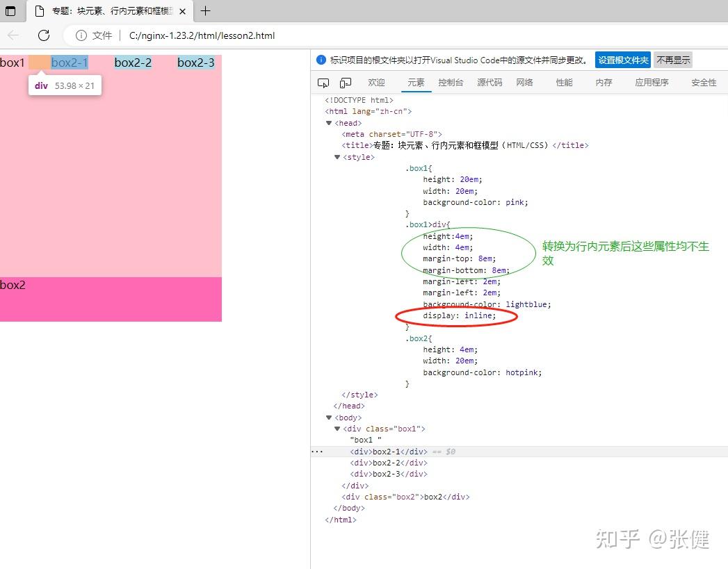This screenshot has width=728, height=569.
Task: Collapse the body element node
Action: 329,418
